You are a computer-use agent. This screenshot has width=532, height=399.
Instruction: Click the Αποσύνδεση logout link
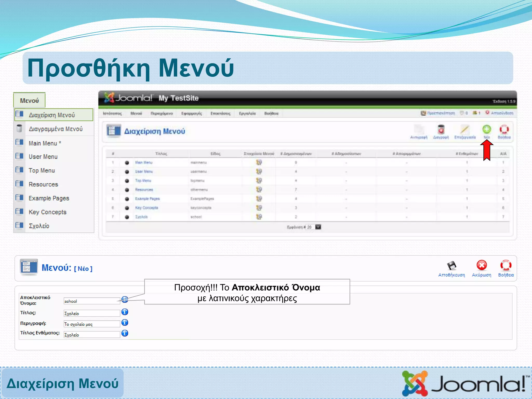(502, 113)
